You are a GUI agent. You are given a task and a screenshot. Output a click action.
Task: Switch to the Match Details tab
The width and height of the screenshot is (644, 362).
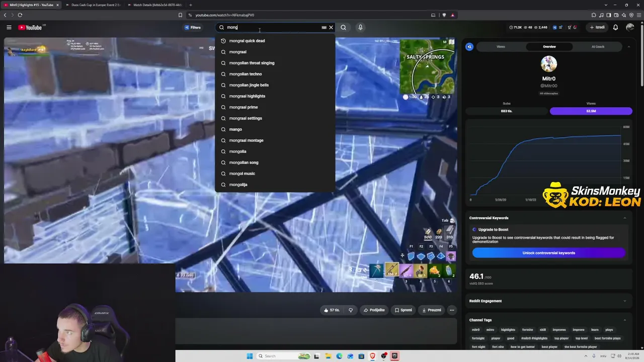(156, 5)
